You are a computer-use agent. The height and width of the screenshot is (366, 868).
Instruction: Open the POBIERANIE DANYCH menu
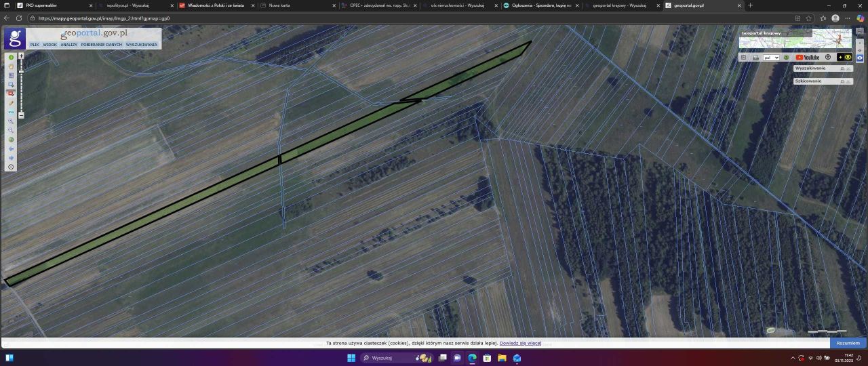[x=101, y=45]
